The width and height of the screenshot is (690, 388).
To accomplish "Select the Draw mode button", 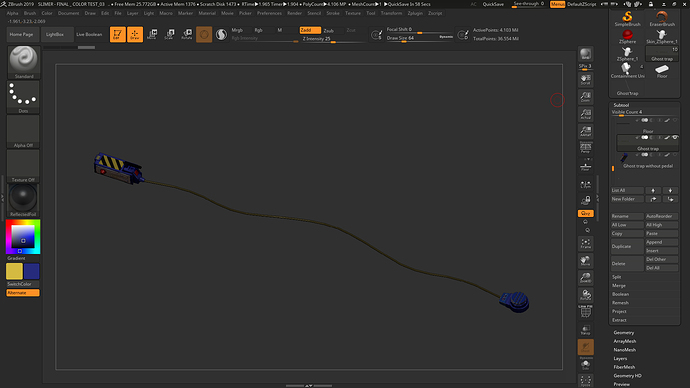I will coord(135,34).
